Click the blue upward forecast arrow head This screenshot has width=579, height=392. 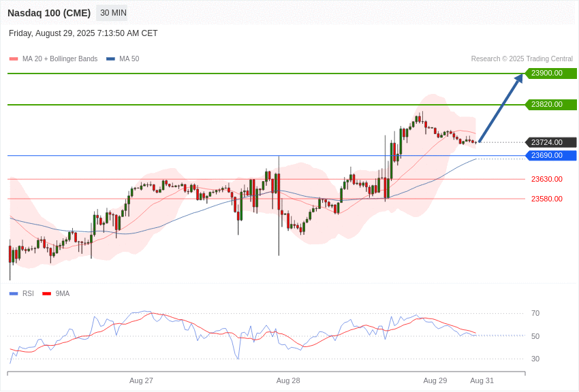tap(519, 78)
